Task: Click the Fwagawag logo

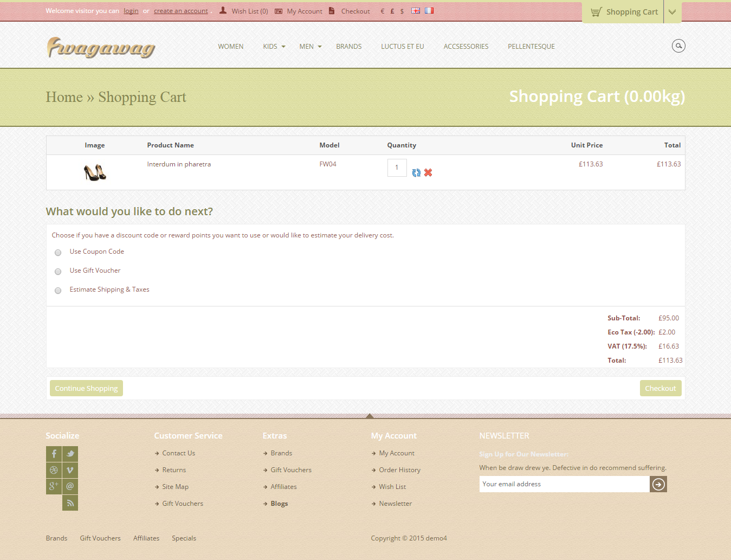Action: [101, 47]
